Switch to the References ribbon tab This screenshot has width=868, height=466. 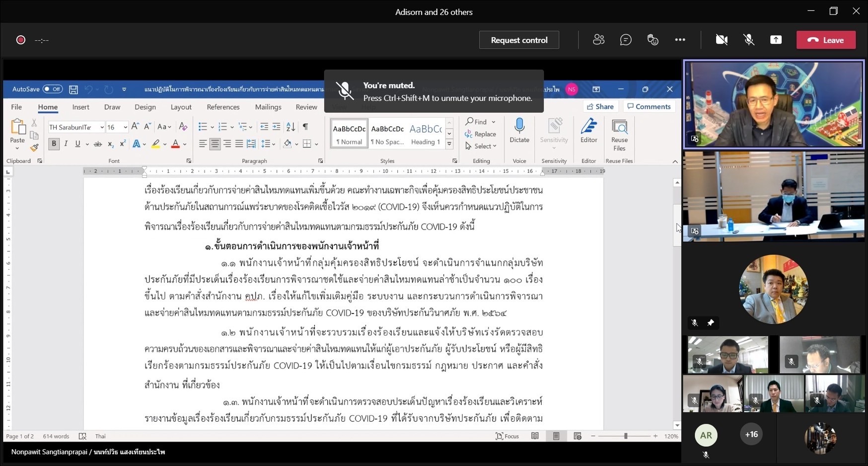pos(223,107)
